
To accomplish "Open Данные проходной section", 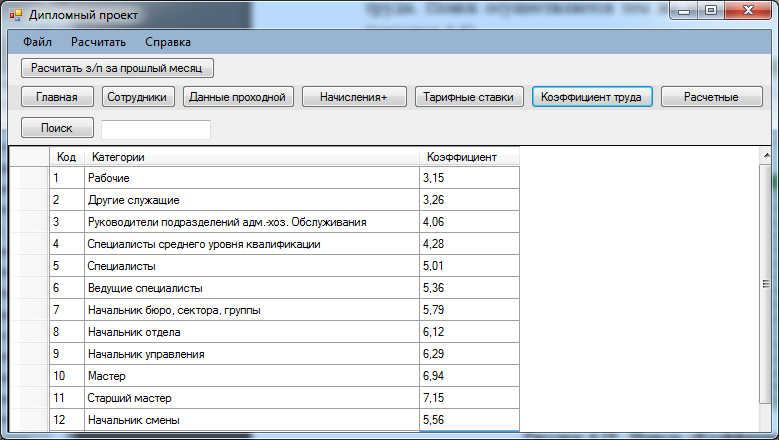I will pos(238,97).
